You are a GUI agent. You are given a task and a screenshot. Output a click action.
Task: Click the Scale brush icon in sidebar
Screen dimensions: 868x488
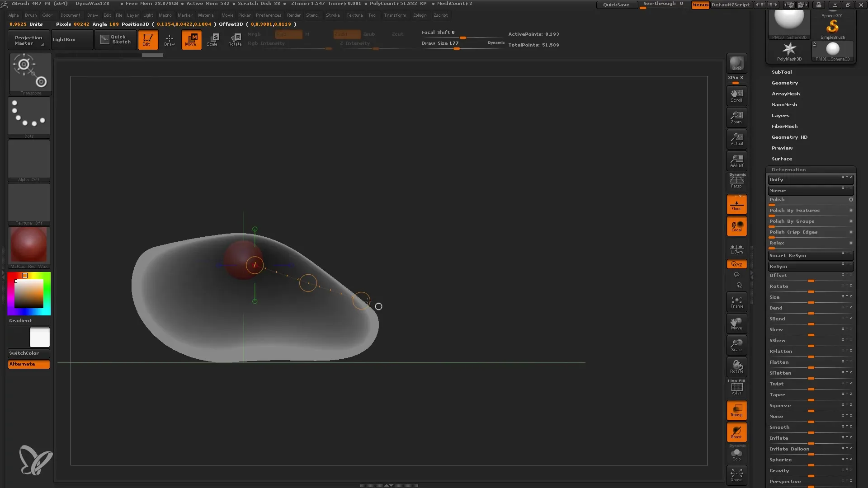[x=736, y=345]
